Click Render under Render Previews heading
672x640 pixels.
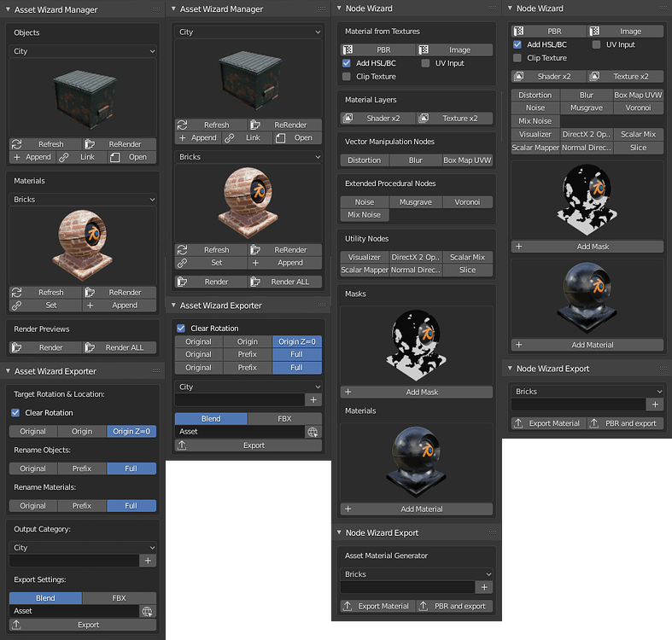[x=45, y=347]
